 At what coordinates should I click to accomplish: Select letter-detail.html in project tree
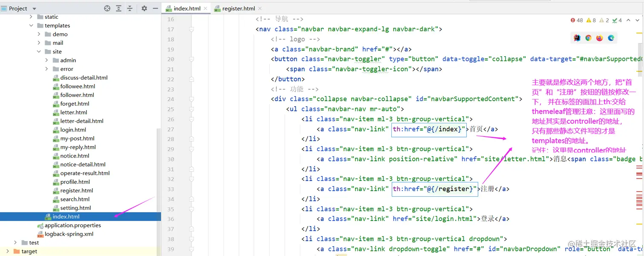point(78,121)
